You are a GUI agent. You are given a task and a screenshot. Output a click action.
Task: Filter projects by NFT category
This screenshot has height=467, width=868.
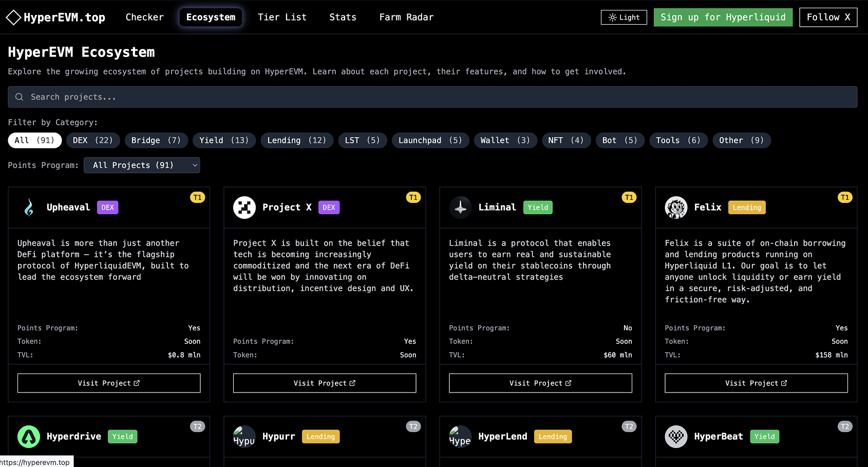[566, 140]
